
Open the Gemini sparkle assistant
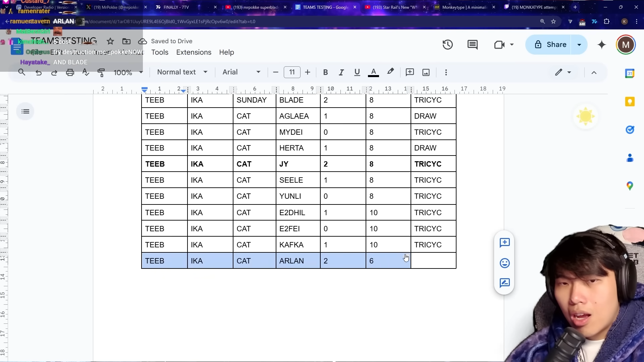[x=602, y=45]
